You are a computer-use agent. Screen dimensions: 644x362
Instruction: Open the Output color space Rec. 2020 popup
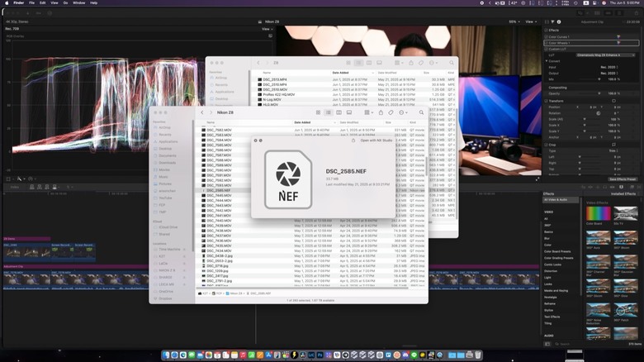click(x=609, y=74)
